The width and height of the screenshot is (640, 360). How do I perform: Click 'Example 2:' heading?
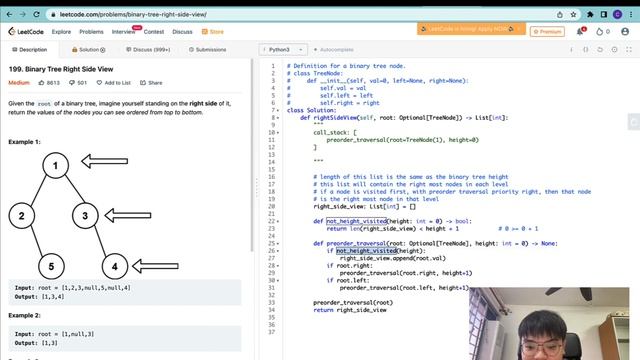[24, 316]
